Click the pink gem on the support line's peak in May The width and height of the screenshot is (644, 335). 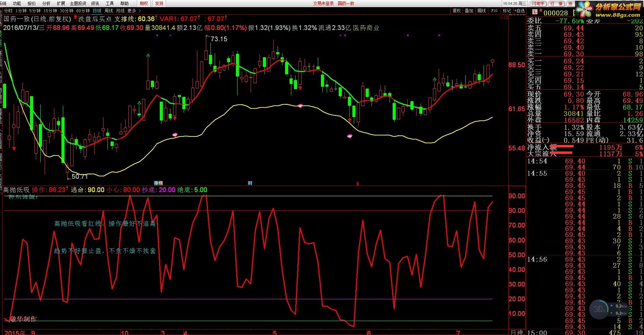[x=300, y=106]
